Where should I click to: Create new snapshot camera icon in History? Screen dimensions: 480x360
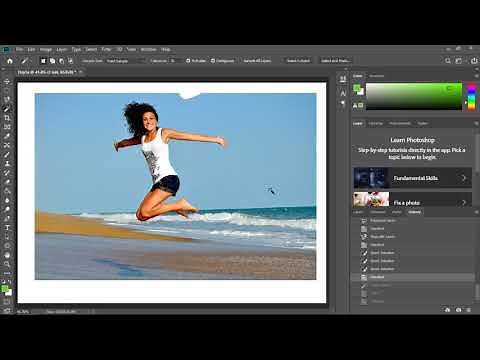coord(459,310)
